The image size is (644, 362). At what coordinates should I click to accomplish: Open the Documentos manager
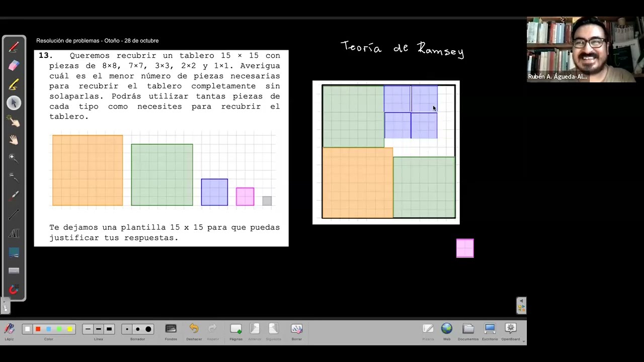(468, 331)
